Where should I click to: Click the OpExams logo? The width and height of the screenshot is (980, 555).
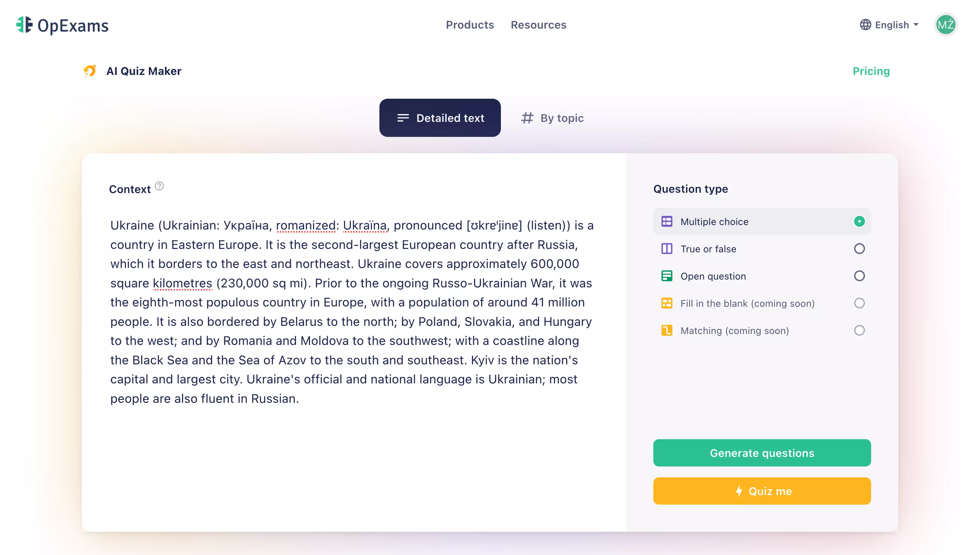coord(62,25)
